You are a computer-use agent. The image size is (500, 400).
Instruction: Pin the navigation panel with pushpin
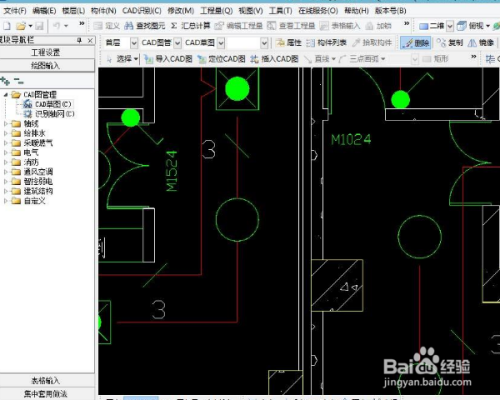click(79, 40)
